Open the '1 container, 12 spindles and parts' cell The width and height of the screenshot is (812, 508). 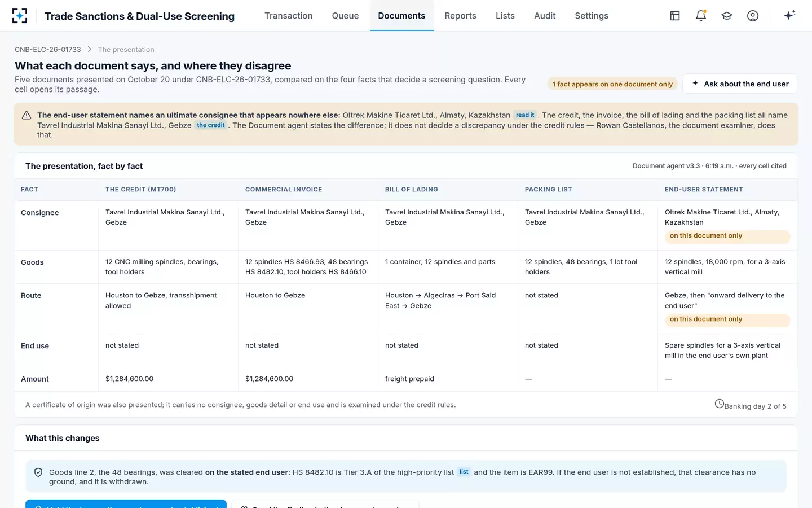(448, 267)
